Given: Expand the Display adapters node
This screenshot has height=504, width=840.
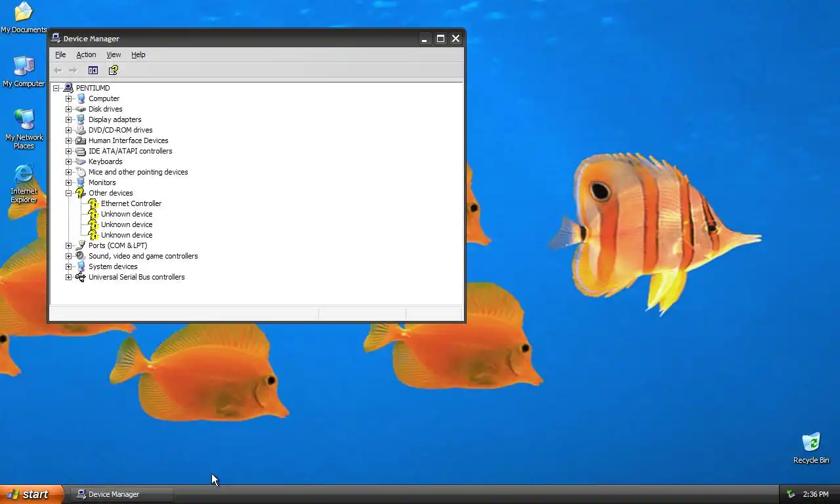Looking at the screenshot, I should coord(68,119).
